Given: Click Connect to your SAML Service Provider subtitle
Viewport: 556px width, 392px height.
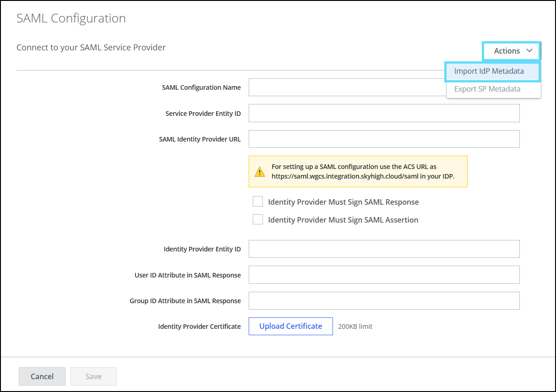Looking at the screenshot, I should pos(91,47).
